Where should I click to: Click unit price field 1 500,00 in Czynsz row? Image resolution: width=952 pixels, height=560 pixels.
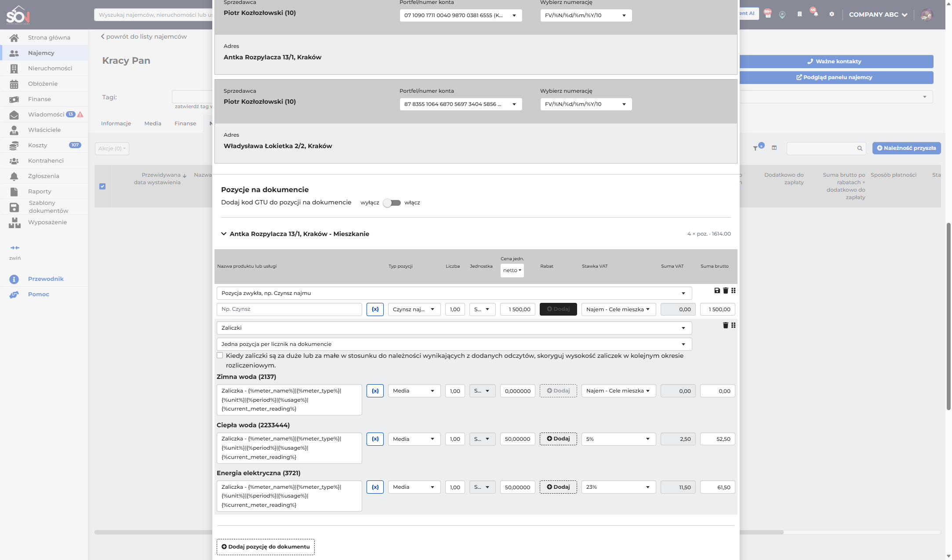tap(518, 309)
